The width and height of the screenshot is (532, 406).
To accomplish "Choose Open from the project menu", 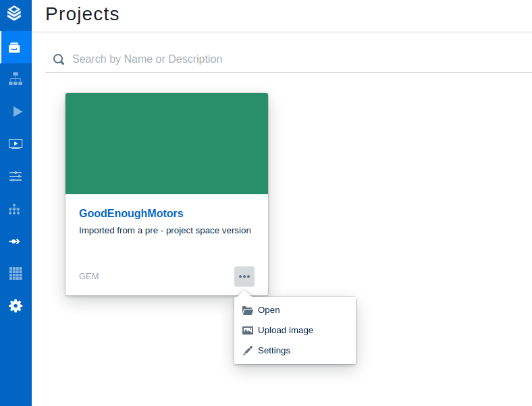I will (268, 310).
